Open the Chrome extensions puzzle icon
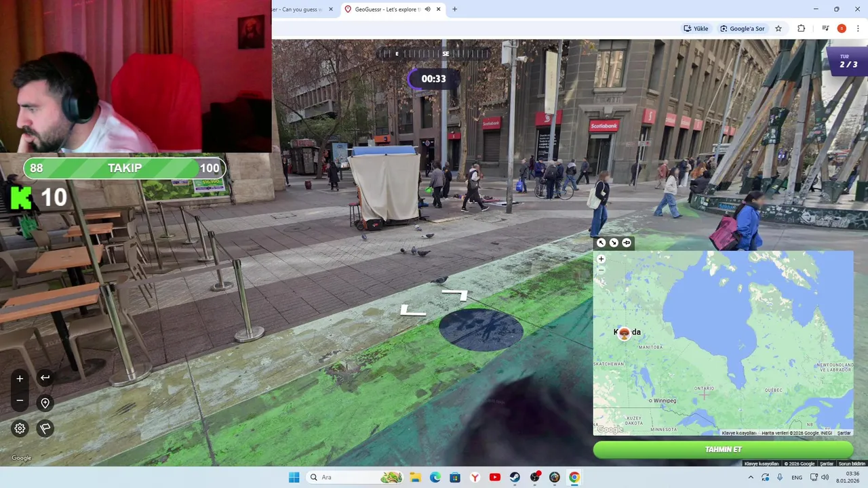The width and height of the screenshot is (868, 488). 801,28
